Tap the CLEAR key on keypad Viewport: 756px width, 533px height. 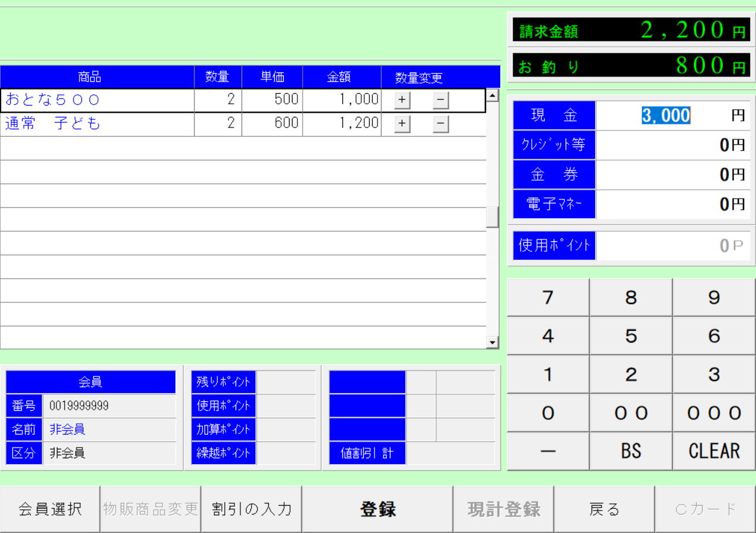pyautogui.click(x=714, y=451)
